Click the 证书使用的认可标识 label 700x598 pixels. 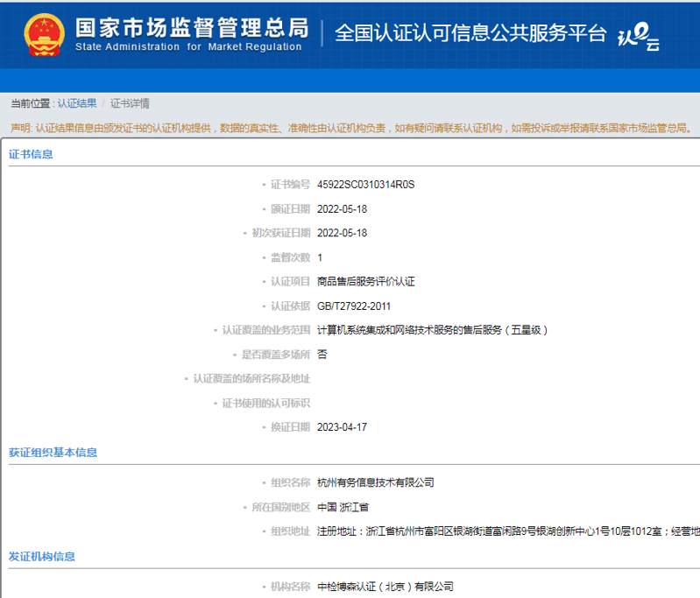click(x=266, y=403)
